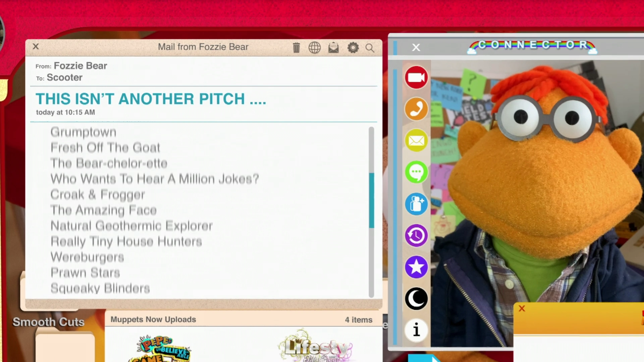Click the globe icon in mail header
Viewport: 644px width, 362px height.
click(x=314, y=48)
